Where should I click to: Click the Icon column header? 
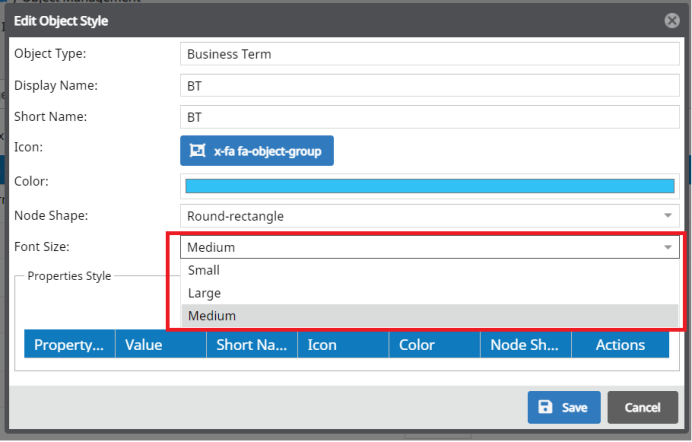tap(343, 344)
